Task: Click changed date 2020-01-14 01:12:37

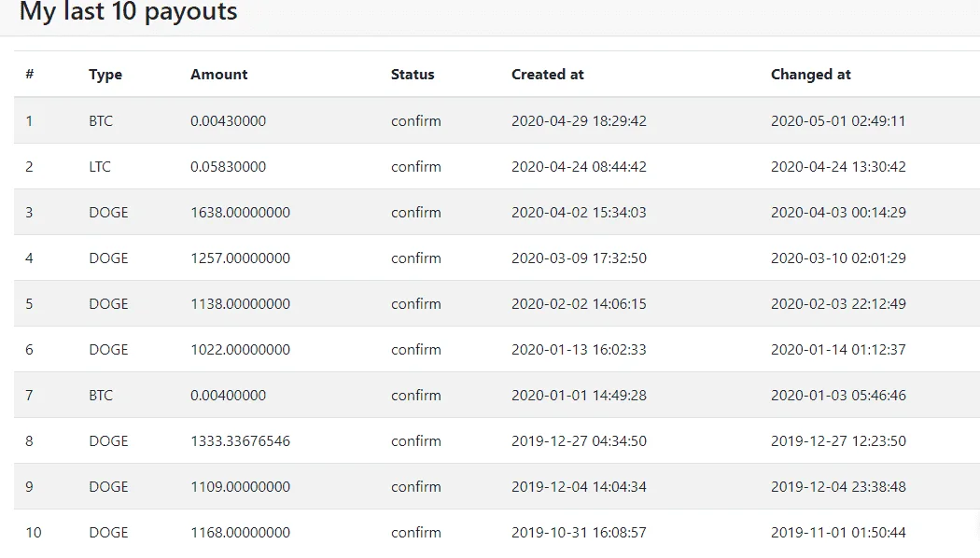Action: point(838,349)
